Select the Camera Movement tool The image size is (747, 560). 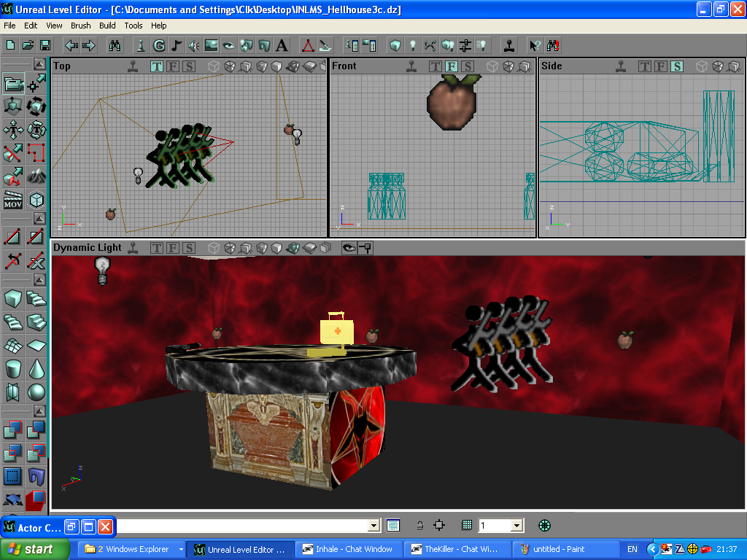coord(13,84)
